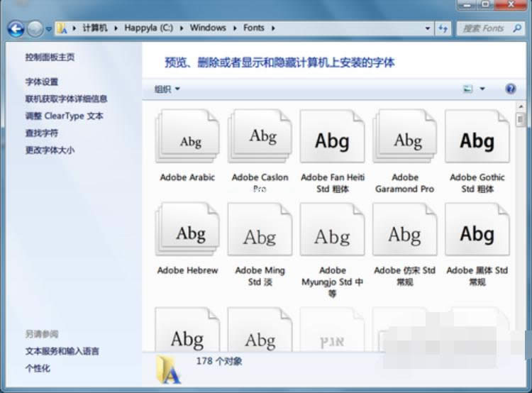Open the Adobe Arabic font icon

pos(187,140)
